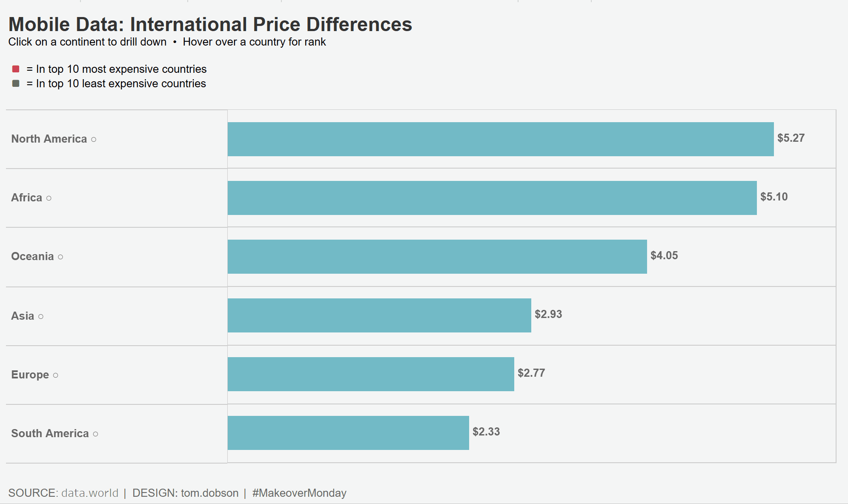The height and width of the screenshot is (504, 848).
Task: Select the Asia $2.93 bar
Action: 379,315
